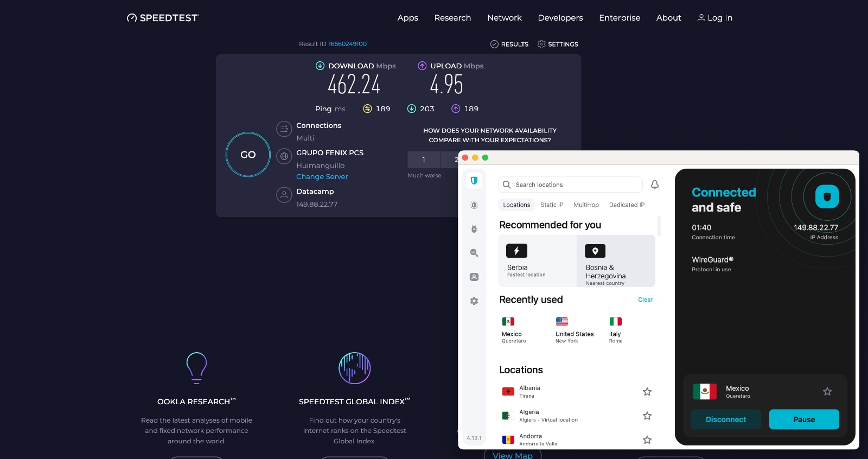The image size is (868, 459).
Task: Open the antivirus bug icon in sidebar
Action: [474, 229]
